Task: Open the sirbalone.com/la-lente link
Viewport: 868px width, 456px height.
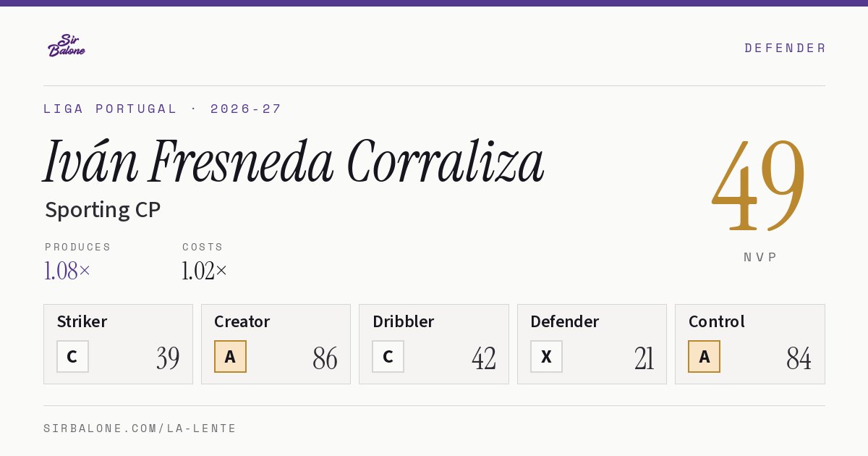Action: point(140,428)
